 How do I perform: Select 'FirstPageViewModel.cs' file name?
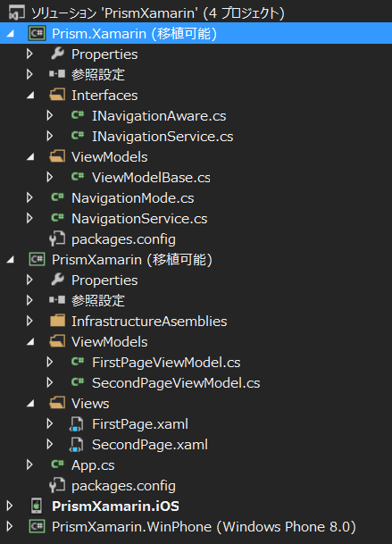click(166, 363)
